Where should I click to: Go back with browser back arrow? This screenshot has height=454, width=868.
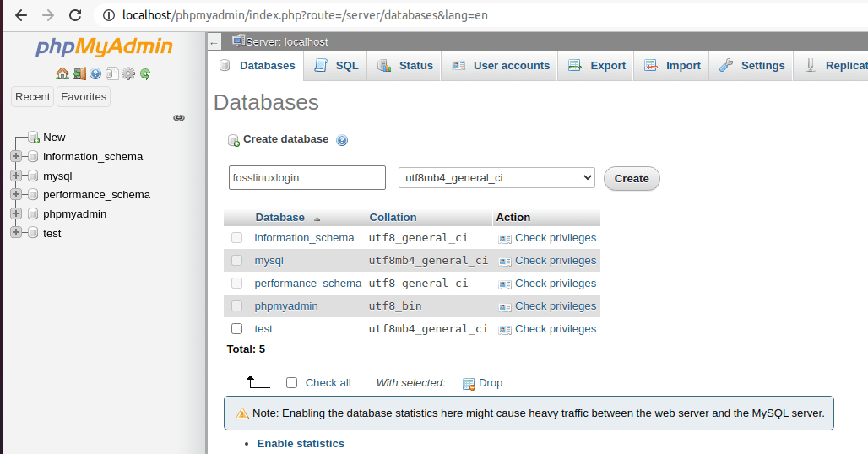(21, 15)
